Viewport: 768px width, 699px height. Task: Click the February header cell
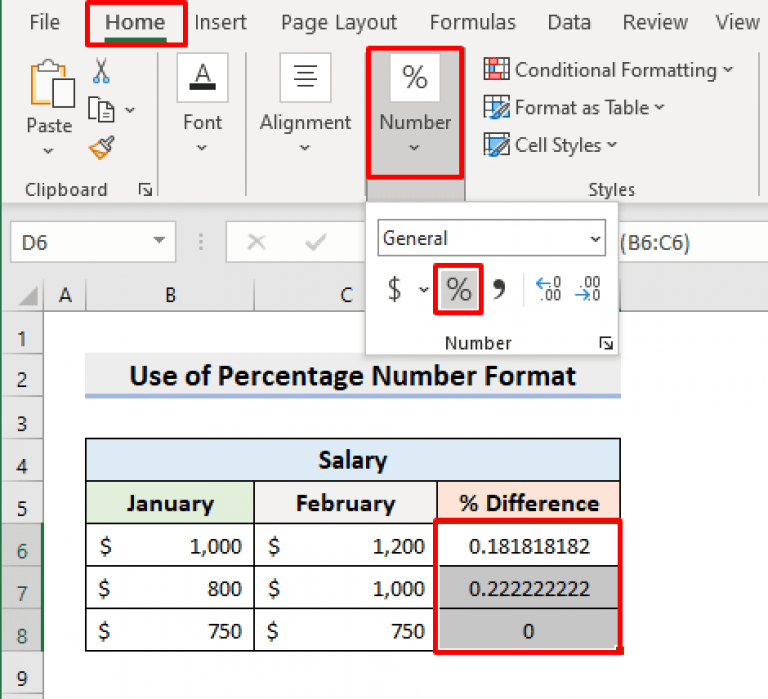[x=345, y=503]
